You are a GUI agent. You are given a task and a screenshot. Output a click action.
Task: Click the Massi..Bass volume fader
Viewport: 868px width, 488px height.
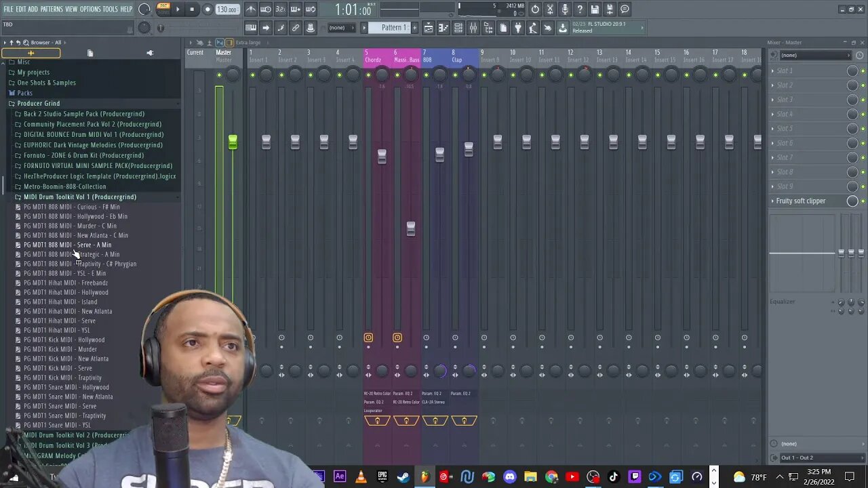click(410, 228)
